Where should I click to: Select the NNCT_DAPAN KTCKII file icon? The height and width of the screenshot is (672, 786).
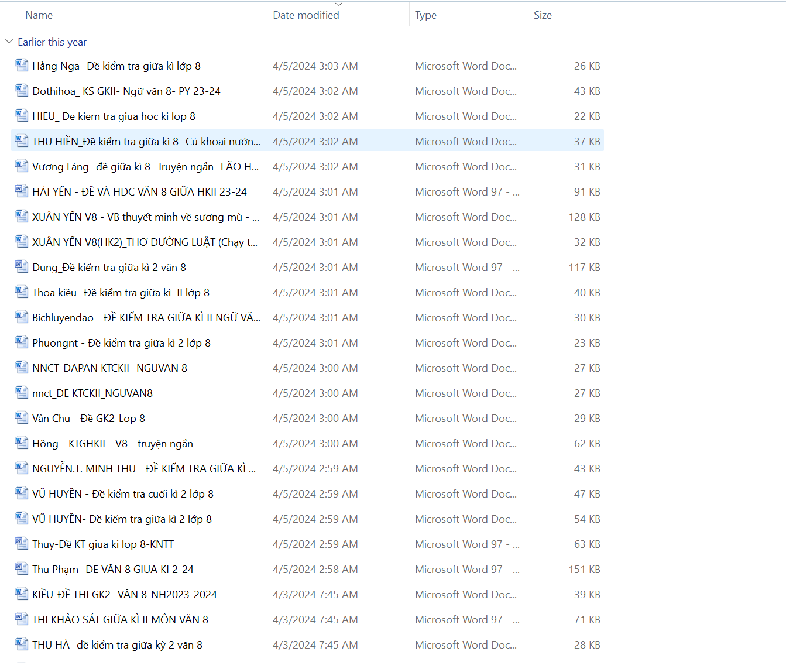click(22, 367)
